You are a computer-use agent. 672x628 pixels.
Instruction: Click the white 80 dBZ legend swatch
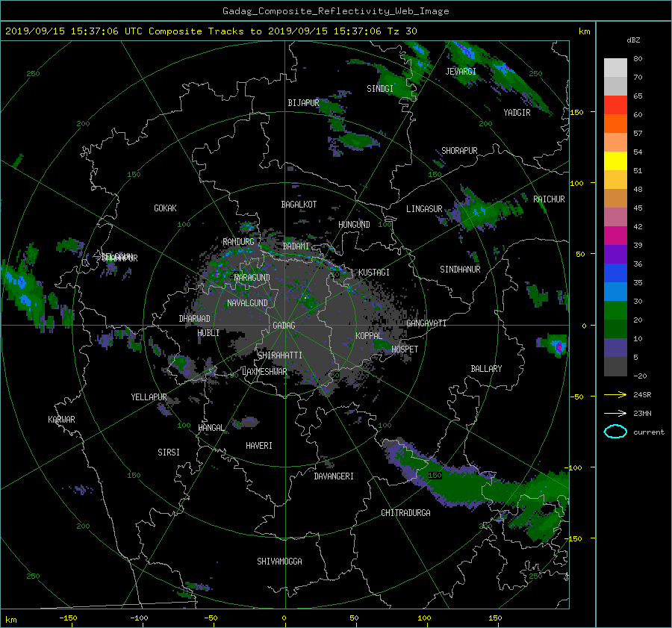pos(615,67)
